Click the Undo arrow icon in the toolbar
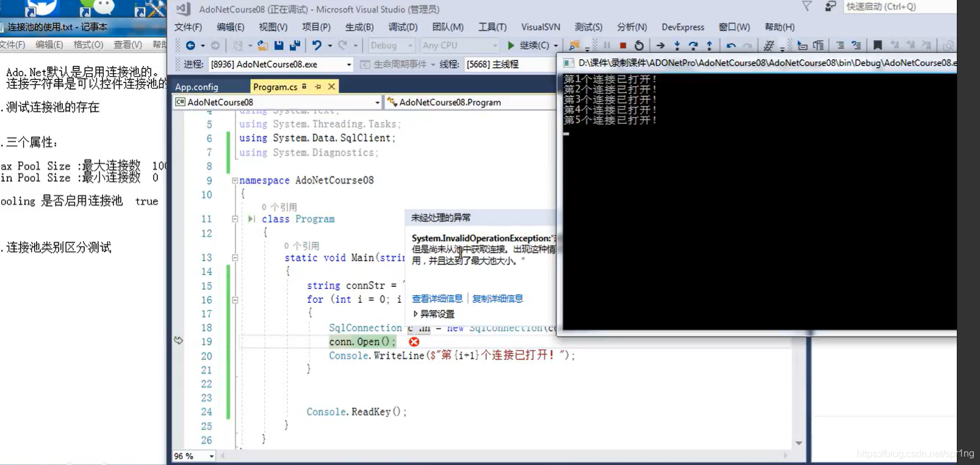The image size is (980, 465). coord(316,45)
